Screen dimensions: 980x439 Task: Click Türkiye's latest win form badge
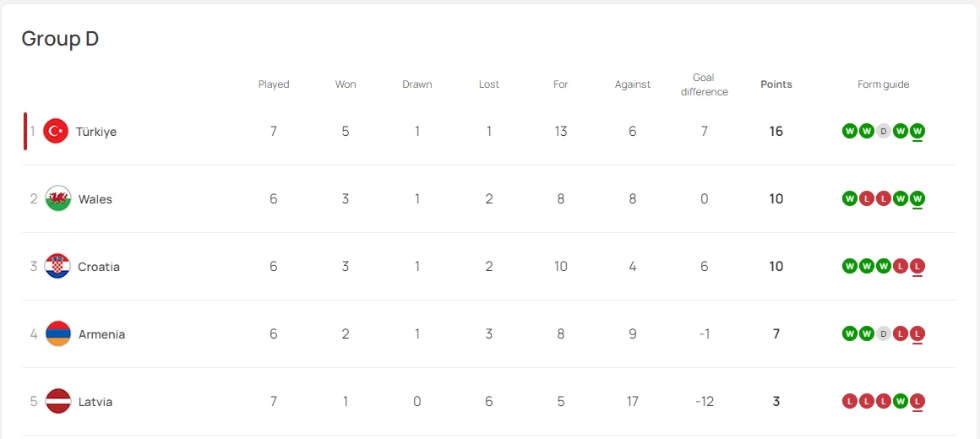click(917, 131)
